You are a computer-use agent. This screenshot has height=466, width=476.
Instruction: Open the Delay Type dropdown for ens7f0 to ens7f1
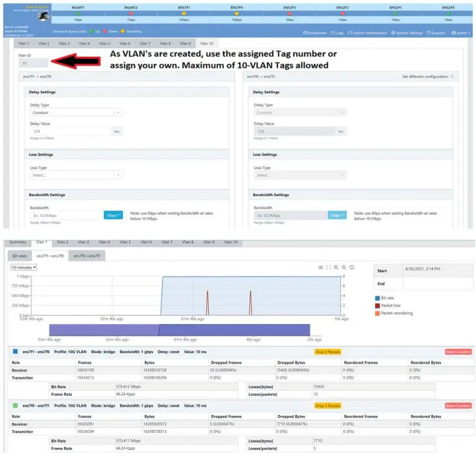click(300, 113)
